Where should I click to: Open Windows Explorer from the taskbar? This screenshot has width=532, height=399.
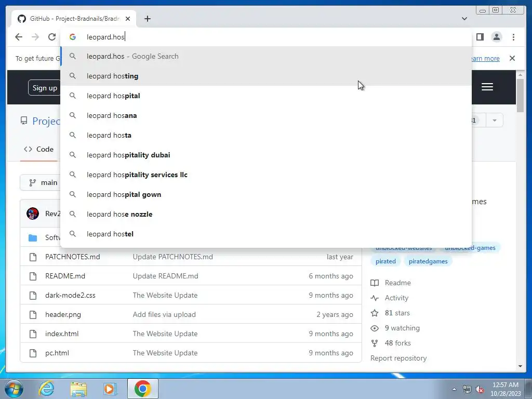coord(78,389)
